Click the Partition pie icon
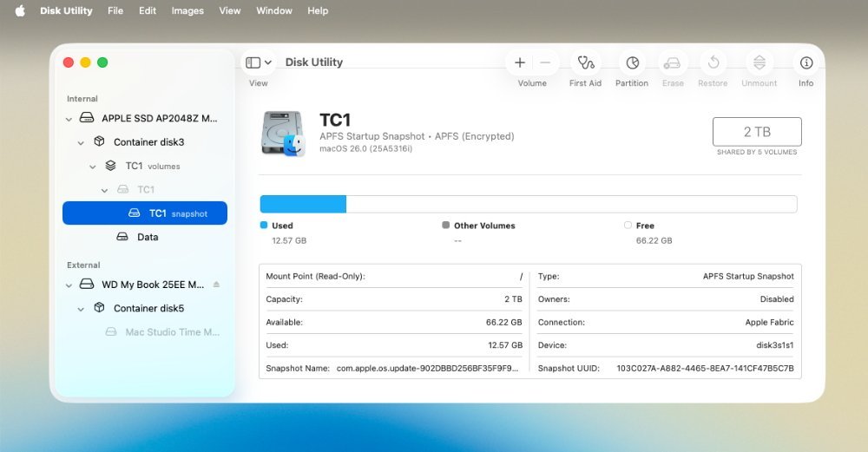 pos(632,62)
